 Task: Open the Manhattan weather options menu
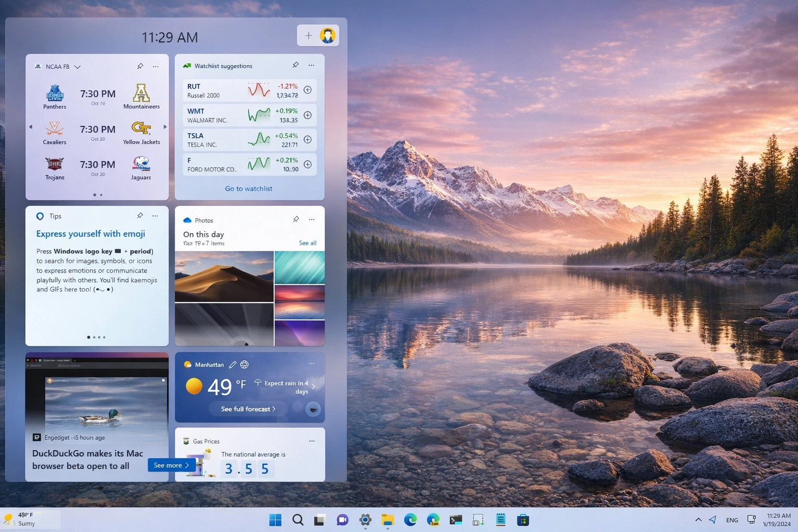click(x=311, y=364)
